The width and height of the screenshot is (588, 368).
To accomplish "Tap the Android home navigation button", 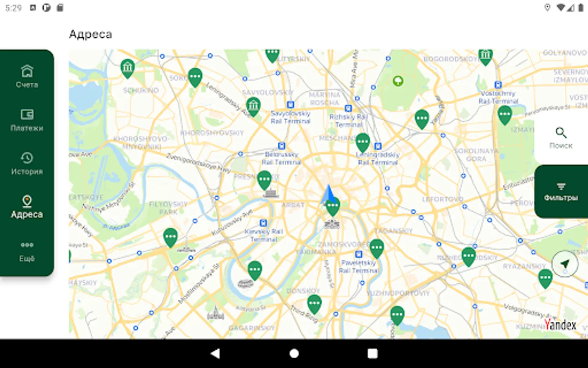I will 294,353.
